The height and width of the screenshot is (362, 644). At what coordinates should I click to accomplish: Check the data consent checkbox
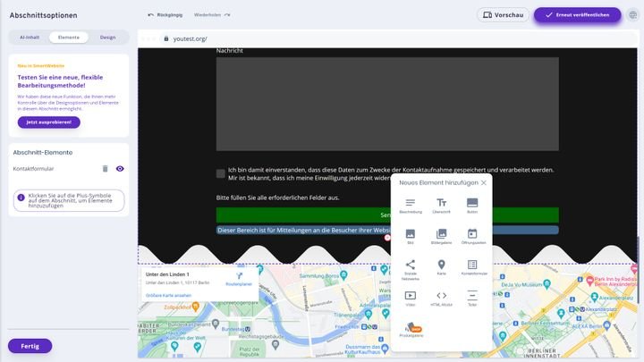[221, 173]
